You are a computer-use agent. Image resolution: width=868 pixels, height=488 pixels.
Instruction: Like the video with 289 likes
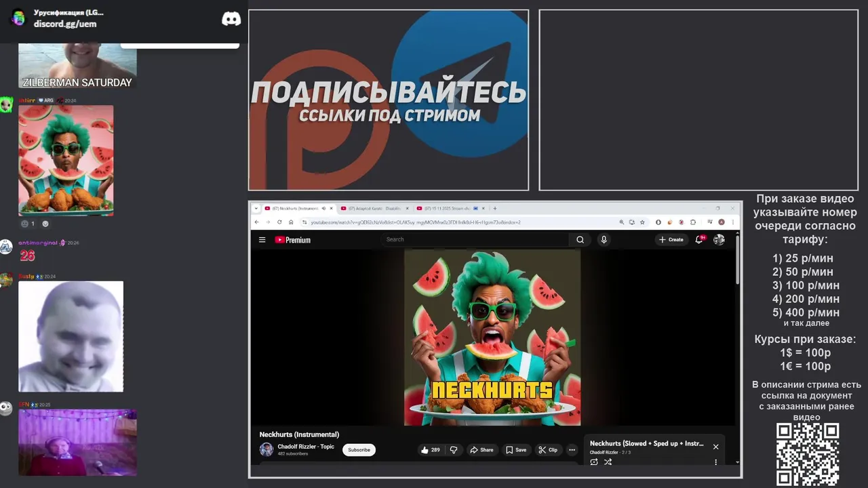pyautogui.click(x=430, y=449)
